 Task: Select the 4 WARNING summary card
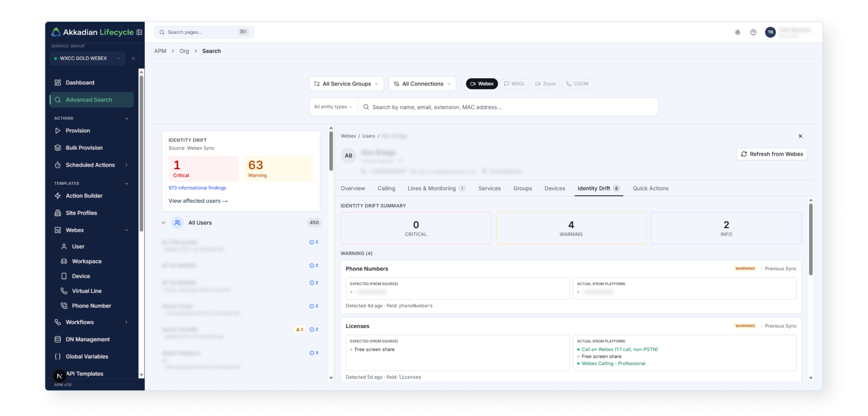pos(571,228)
